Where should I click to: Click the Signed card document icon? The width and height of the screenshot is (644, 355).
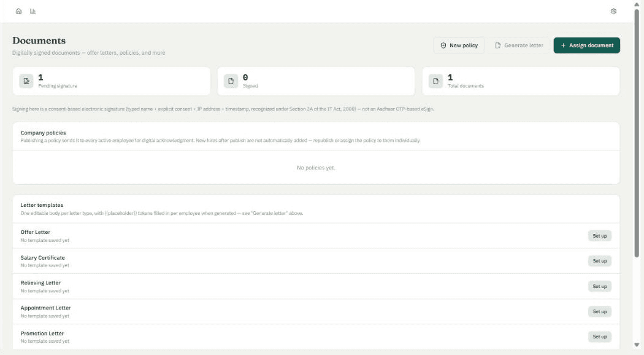click(231, 81)
